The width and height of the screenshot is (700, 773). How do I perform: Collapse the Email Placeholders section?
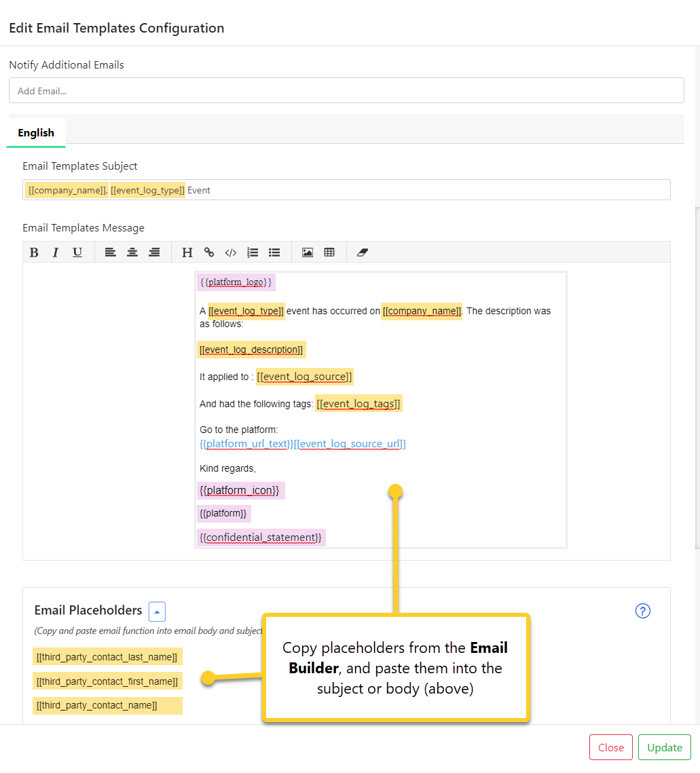157,611
